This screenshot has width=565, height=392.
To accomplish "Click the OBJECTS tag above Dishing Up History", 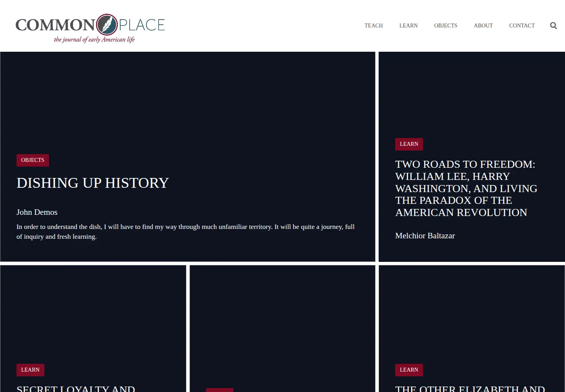I will (33, 160).
